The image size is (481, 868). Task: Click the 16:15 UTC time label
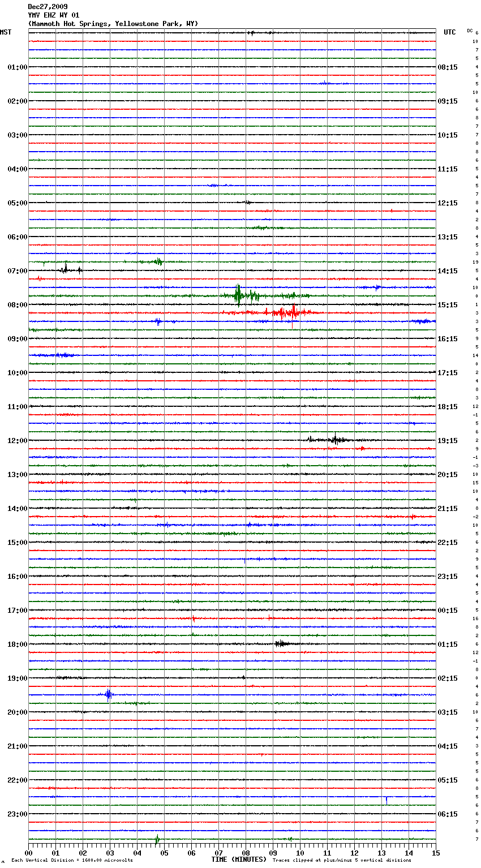point(448,339)
